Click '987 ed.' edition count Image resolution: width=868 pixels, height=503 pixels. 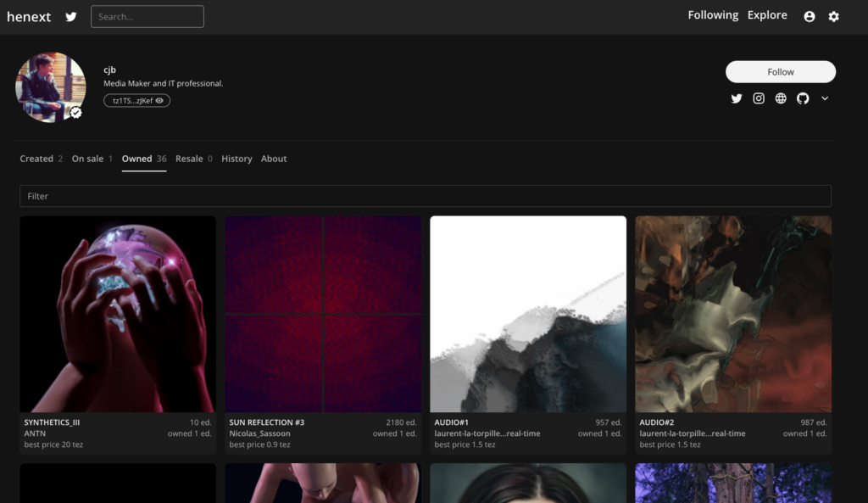click(814, 422)
